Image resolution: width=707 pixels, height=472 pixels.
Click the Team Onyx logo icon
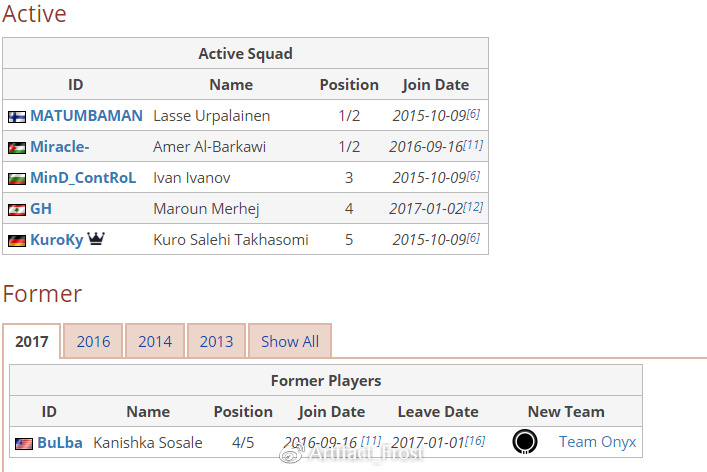(x=524, y=441)
